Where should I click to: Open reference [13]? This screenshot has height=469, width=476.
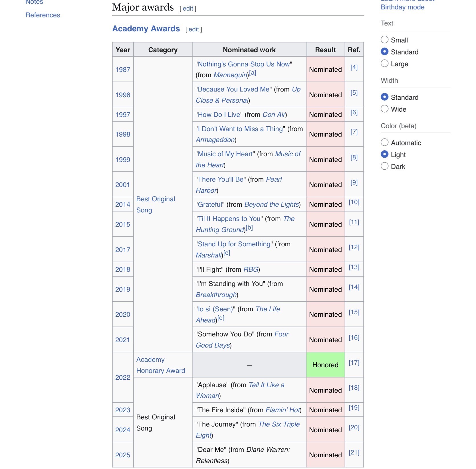(x=354, y=267)
